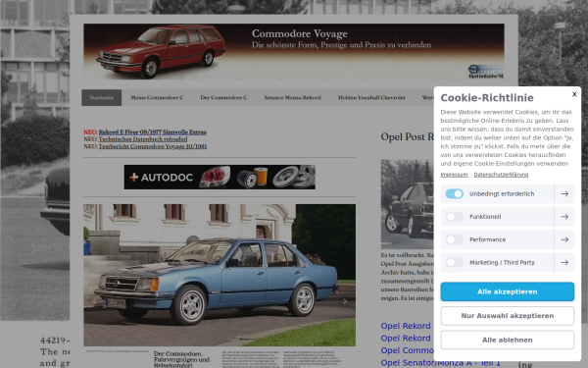This screenshot has height=368, width=588.
Task: Click the AUTODOC advertisement banner
Action: pyautogui.click(x=220, y=177)
